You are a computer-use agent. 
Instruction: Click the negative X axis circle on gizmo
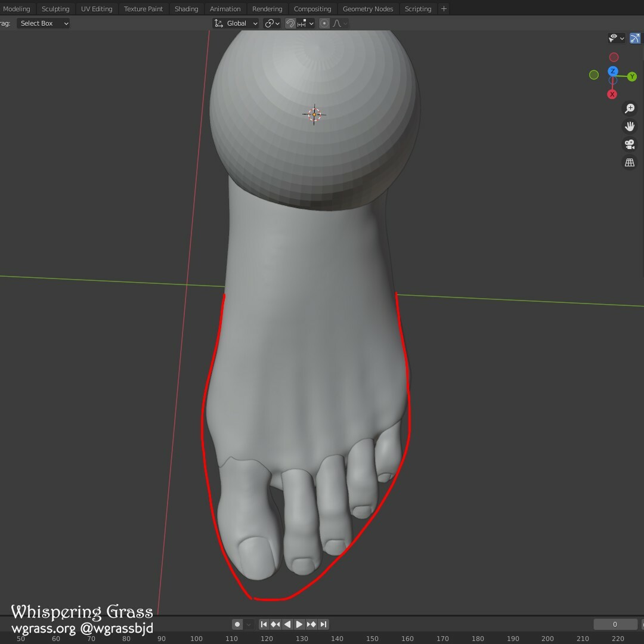[x=614, y=57]
